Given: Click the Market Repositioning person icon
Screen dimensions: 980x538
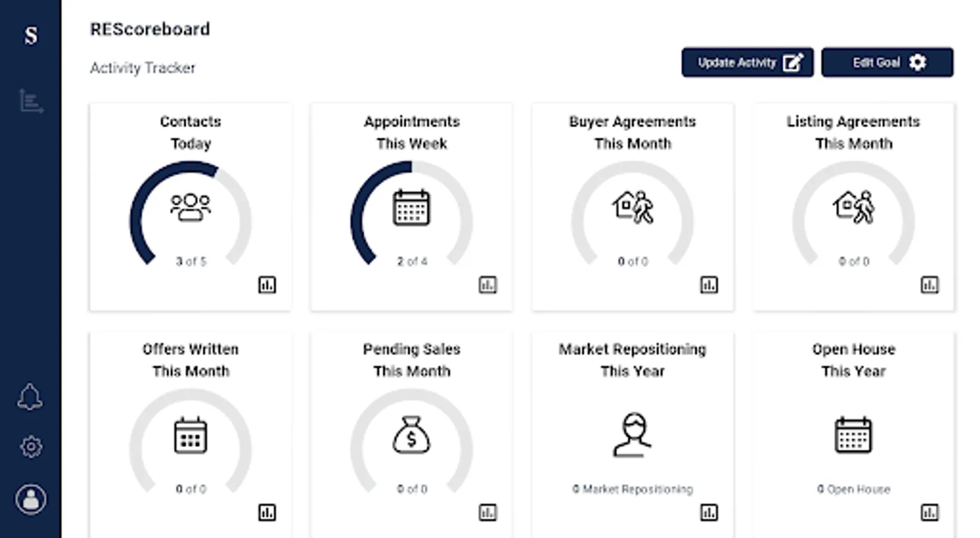Looking at the screenshot, I should (x=632, y=435).
